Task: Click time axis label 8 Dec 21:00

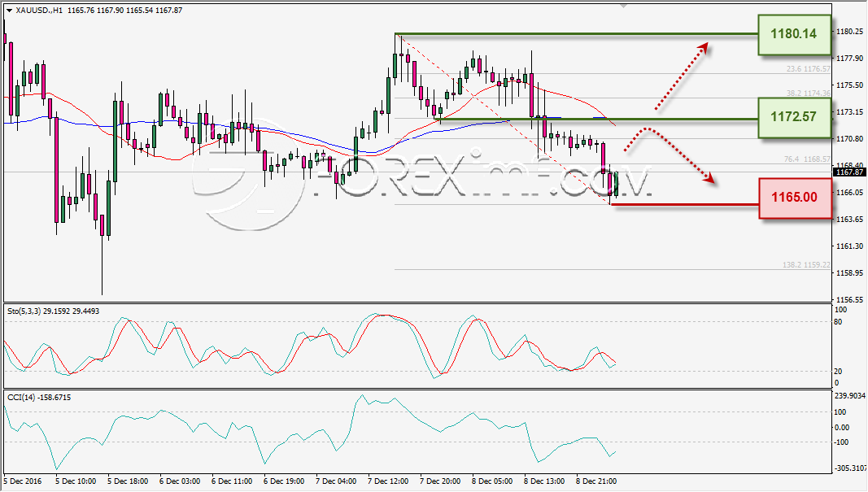Action: coord(596,481)
